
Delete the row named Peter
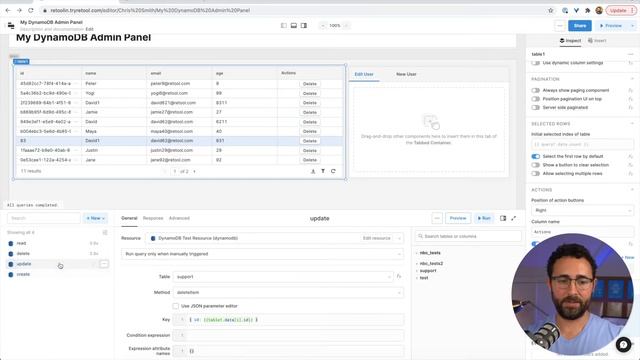[310, 84]
